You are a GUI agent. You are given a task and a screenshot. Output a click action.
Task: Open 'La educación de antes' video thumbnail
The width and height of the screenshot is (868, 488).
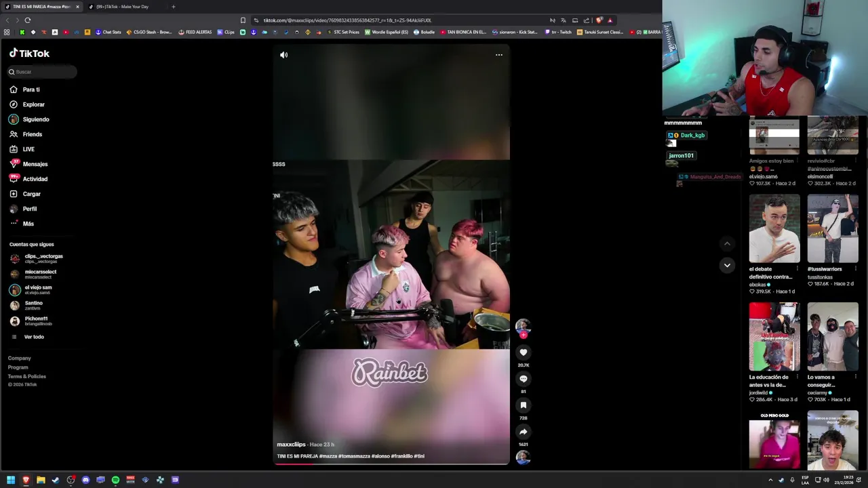pos(774,337)
